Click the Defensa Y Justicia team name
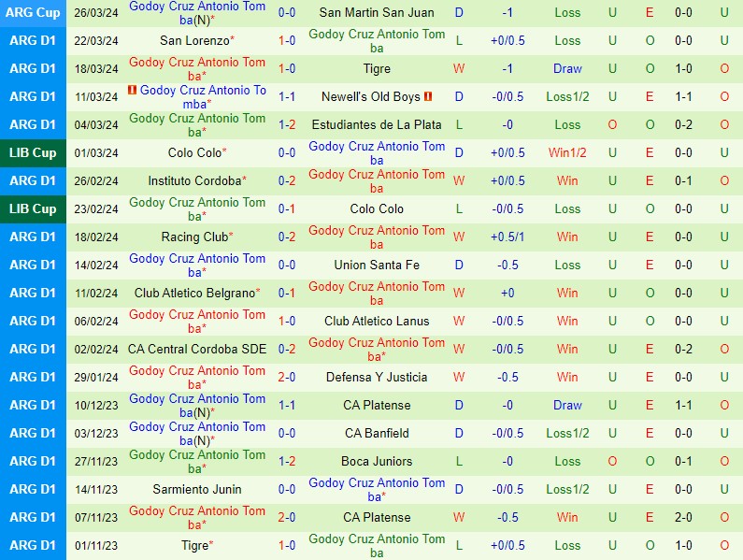This screenshot has width=743, height=560. point(377,377)
